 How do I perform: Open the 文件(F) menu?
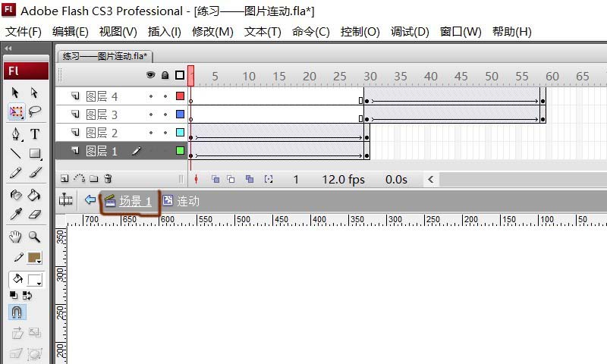(24, 31)
